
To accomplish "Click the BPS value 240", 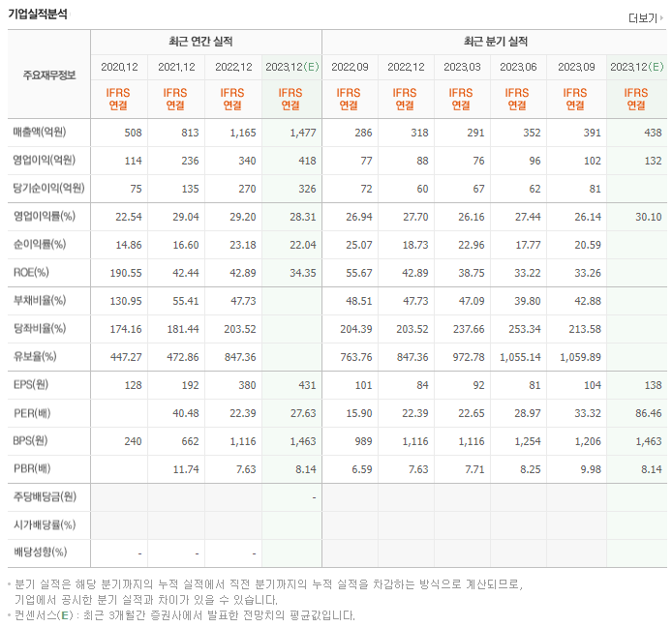I will pos(134,441).
